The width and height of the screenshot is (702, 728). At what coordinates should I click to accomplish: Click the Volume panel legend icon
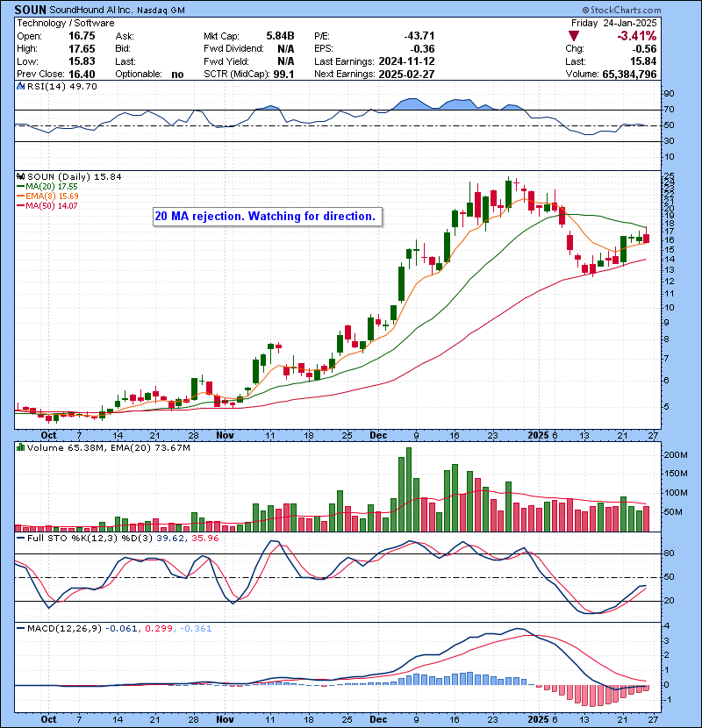coord(20,447)
